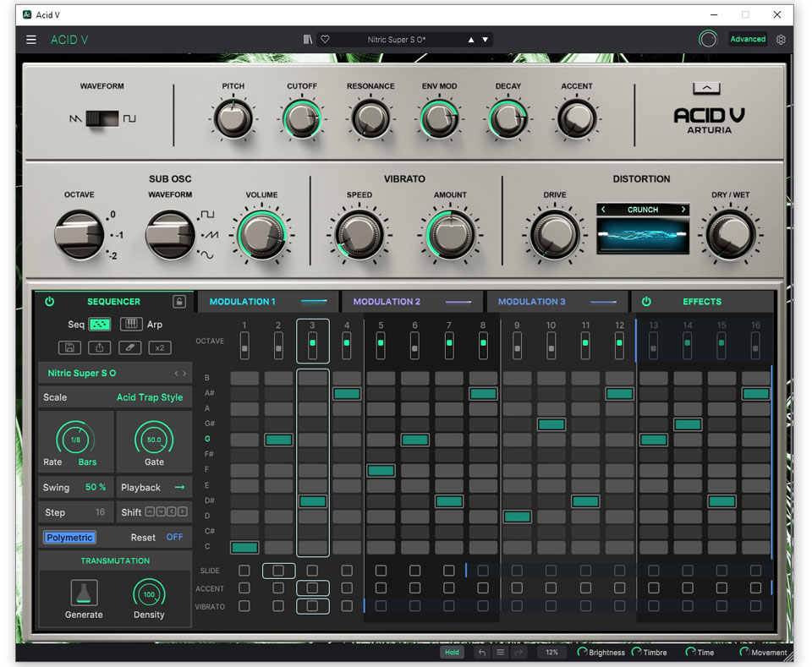Click the redo arrow icon

pyautogui.click(x=518, y=653)
